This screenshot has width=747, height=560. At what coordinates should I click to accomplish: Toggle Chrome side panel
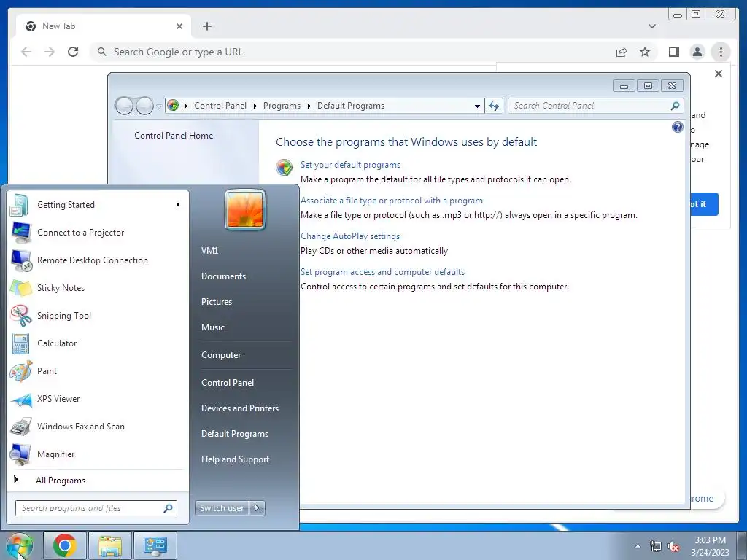(x=673, y=52)
